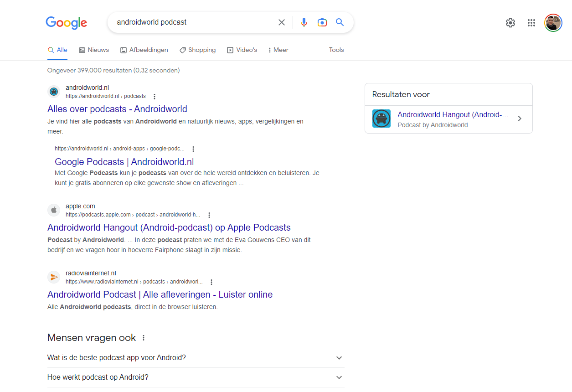Clear the search query with X
The height and width of the screenshot is (392, 572).
282,22
